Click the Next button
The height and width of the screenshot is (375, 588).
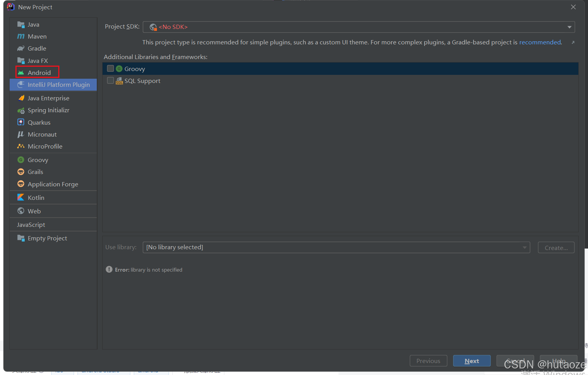coord(472,361)
